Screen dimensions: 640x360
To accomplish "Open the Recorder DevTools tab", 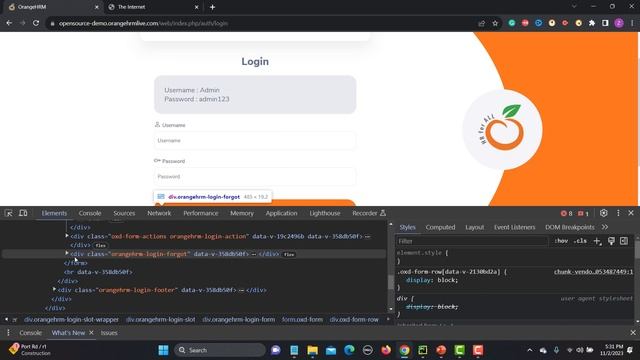I will pyautogui.click(x=369, y=213).
